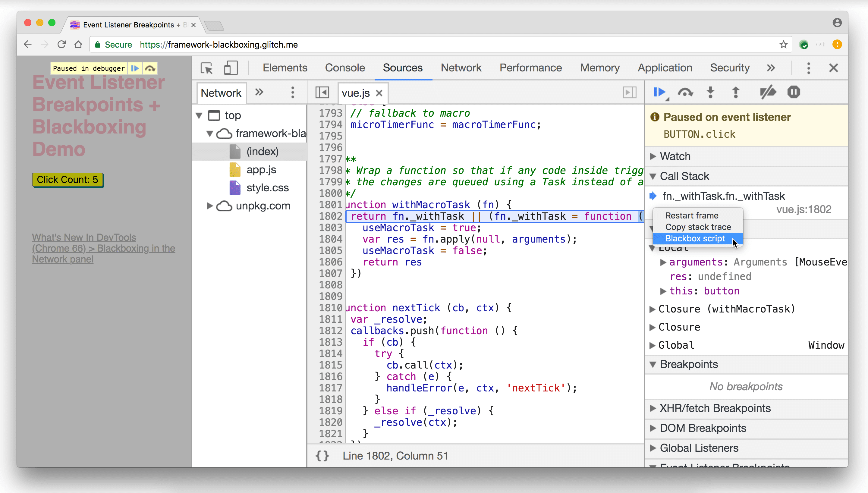
Task: Click the Pause on exceptions icon
Action: click(794, 93)
